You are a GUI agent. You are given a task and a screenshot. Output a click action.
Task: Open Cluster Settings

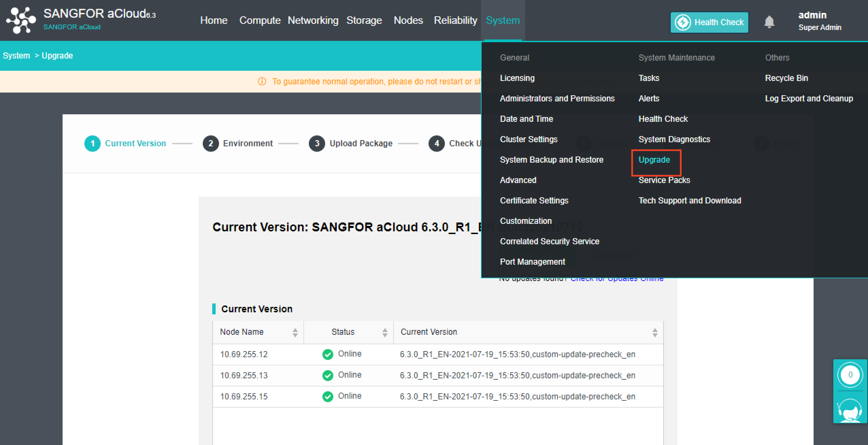pos(529,139)
